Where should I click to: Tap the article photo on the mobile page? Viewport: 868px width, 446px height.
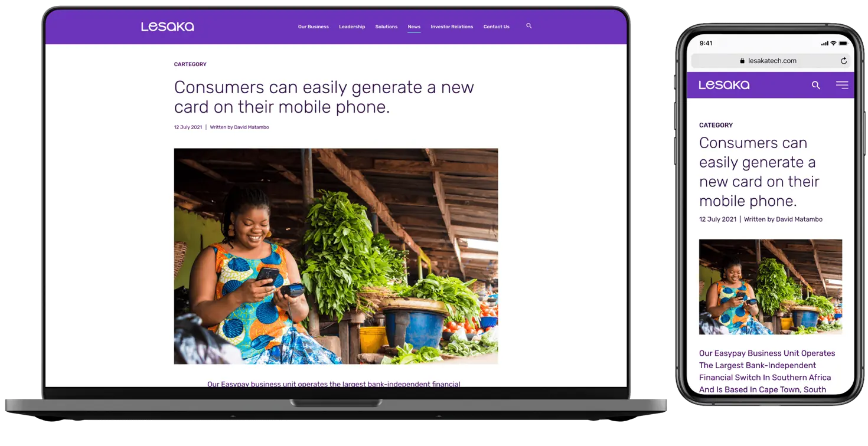click(x=770, y=287)
